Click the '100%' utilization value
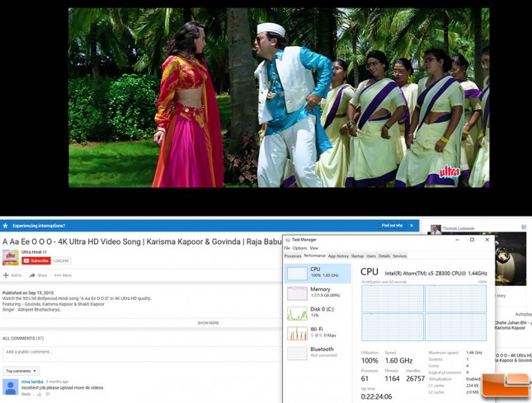 370,360
